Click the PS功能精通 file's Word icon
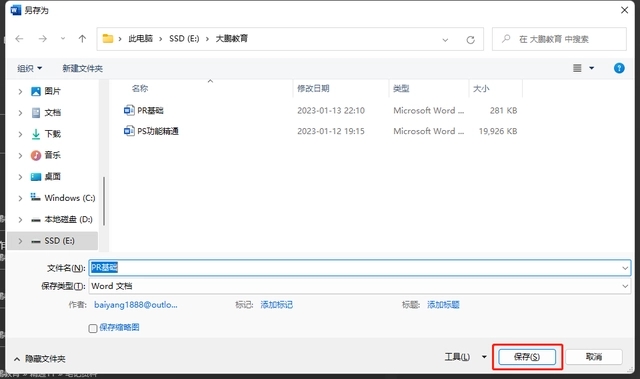 (x=129, y=131)
